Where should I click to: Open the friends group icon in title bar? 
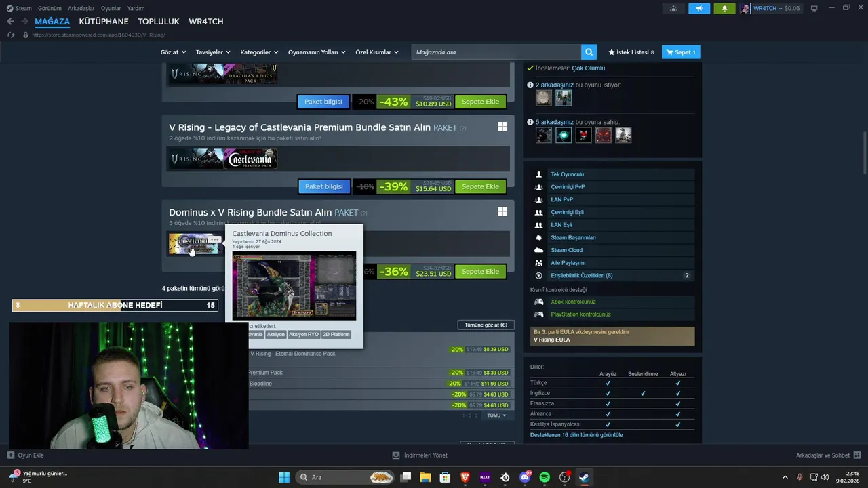[673, 8]
